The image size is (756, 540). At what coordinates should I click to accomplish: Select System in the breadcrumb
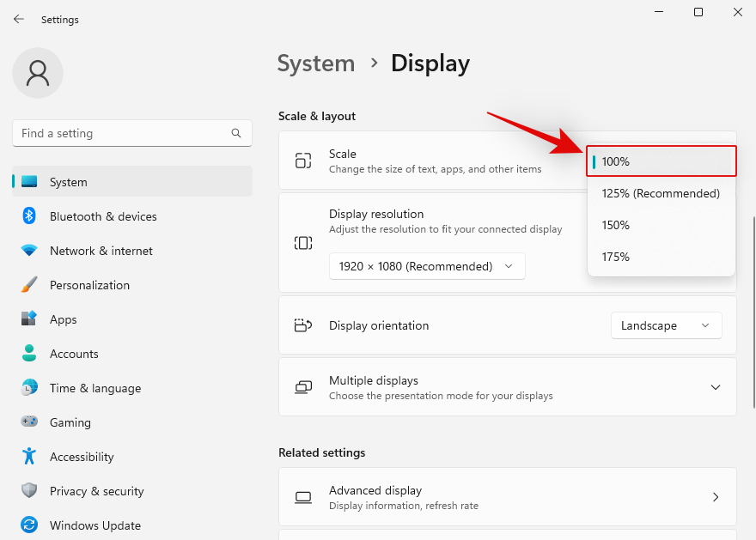tap(316, 63)
